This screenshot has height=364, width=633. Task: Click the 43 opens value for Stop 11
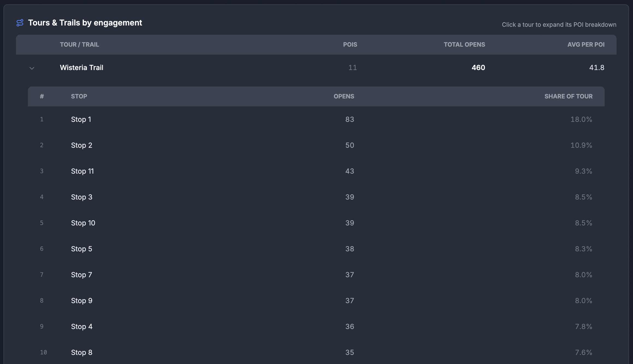click(x=350, y=171)
